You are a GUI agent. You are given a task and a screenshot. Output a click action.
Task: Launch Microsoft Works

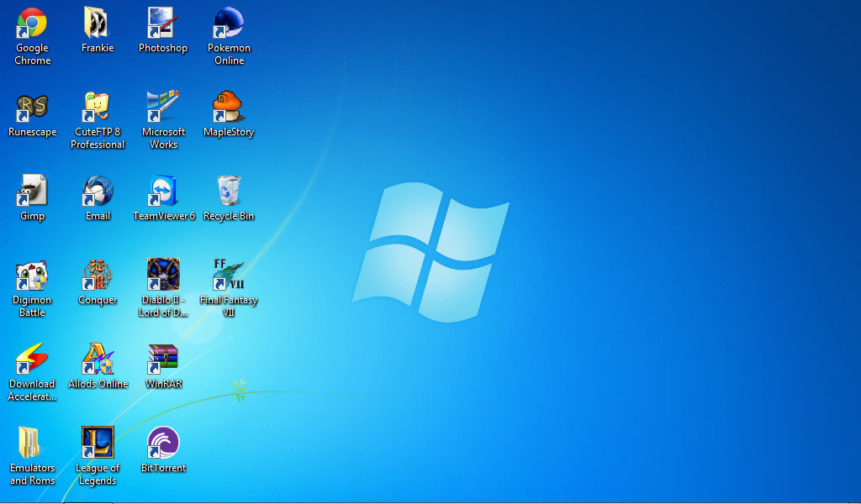[x=163, y=108]
